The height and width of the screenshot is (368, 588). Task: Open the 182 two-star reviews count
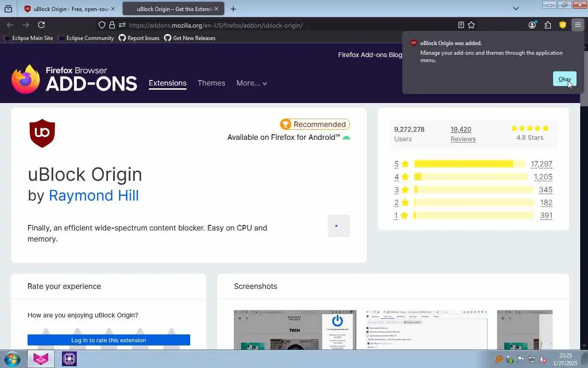tap(546, 202)
